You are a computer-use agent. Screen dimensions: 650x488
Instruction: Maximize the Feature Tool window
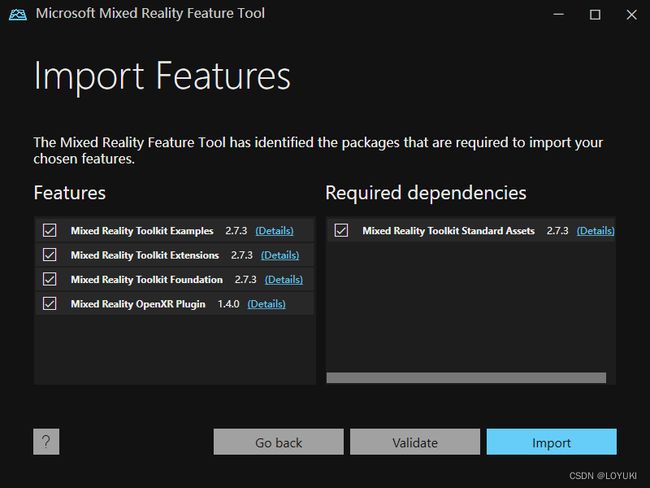pos(595,15)
